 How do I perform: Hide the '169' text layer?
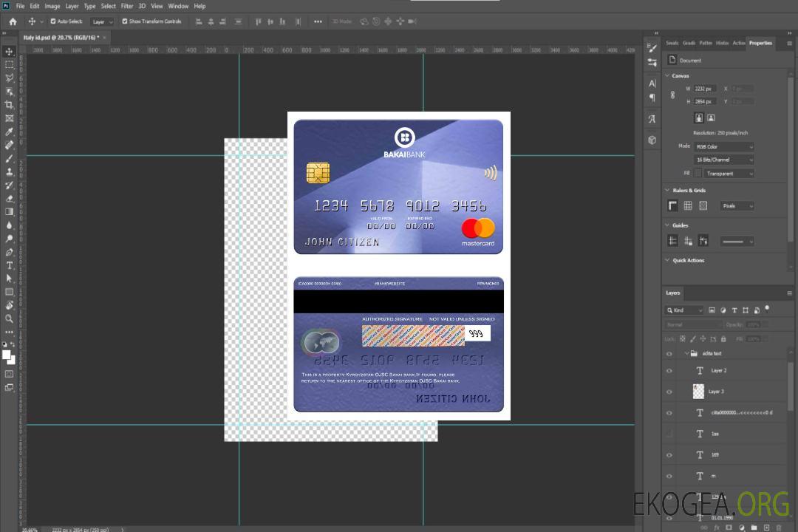[669, 455]
